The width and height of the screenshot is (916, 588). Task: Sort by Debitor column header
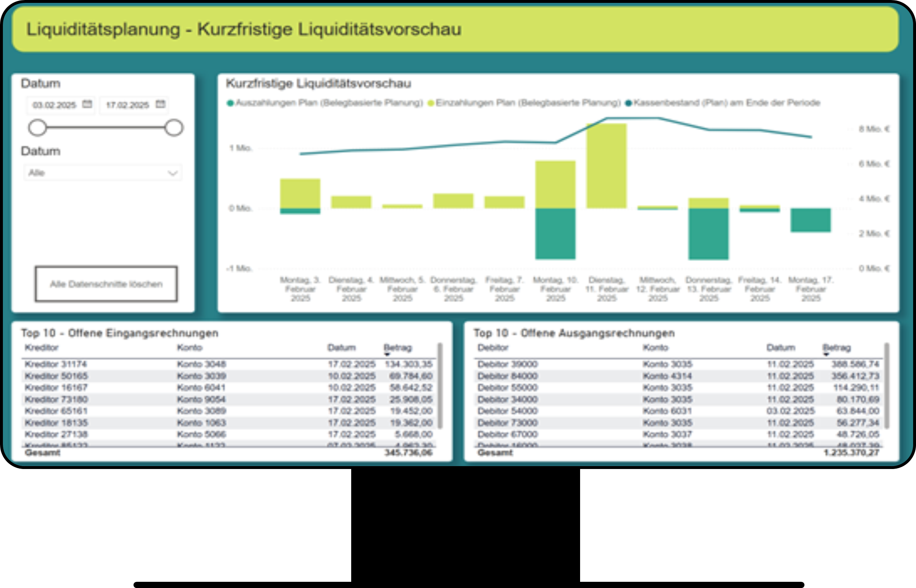(x=493, y=348)
